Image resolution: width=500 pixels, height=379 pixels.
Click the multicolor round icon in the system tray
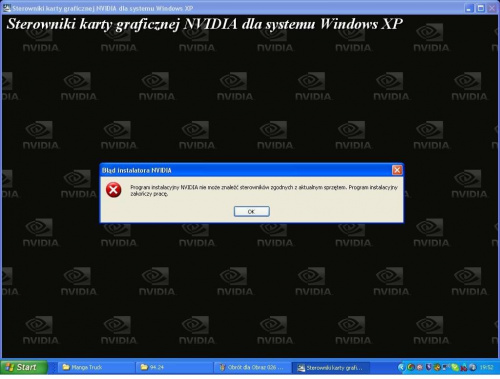point(411,367)
